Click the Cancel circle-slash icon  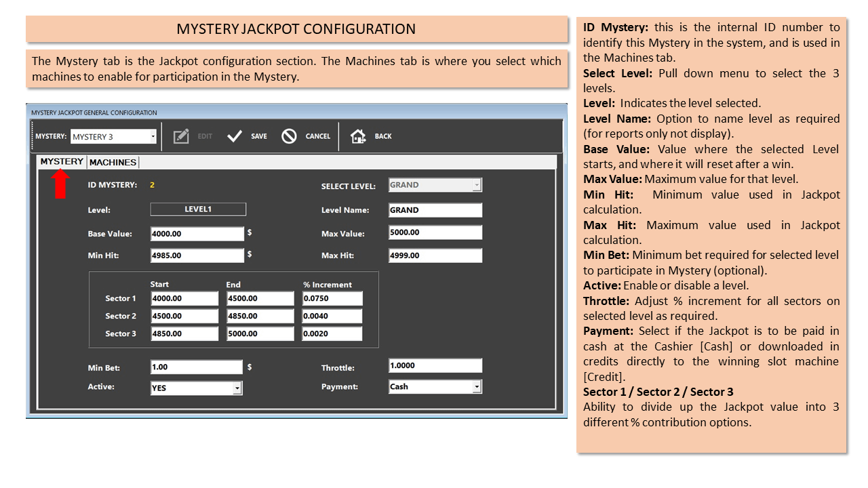[289, 136]
